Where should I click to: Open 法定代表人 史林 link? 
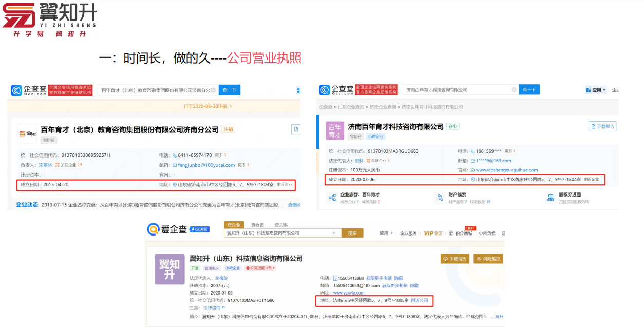click(359, 161)
